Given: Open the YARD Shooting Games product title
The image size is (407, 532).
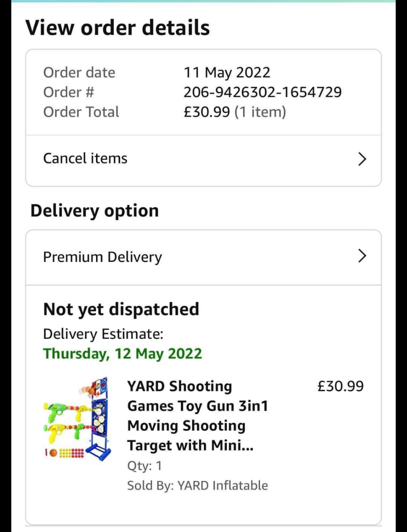Looking at the screenshot, I should [197, 416].
